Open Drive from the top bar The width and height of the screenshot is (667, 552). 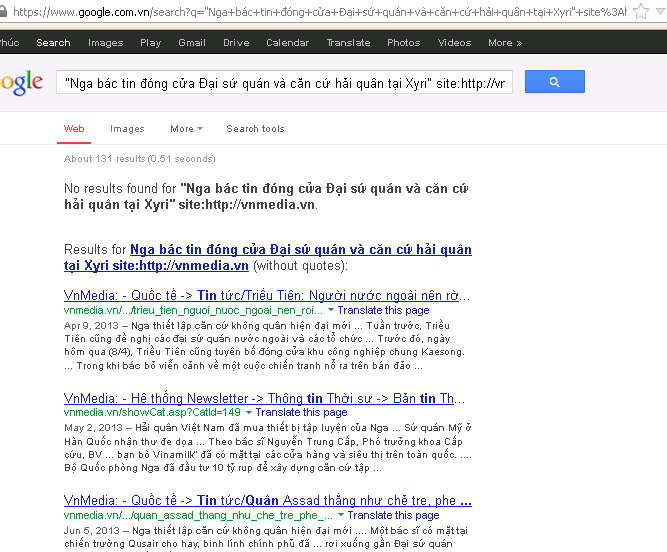[236, 43]
